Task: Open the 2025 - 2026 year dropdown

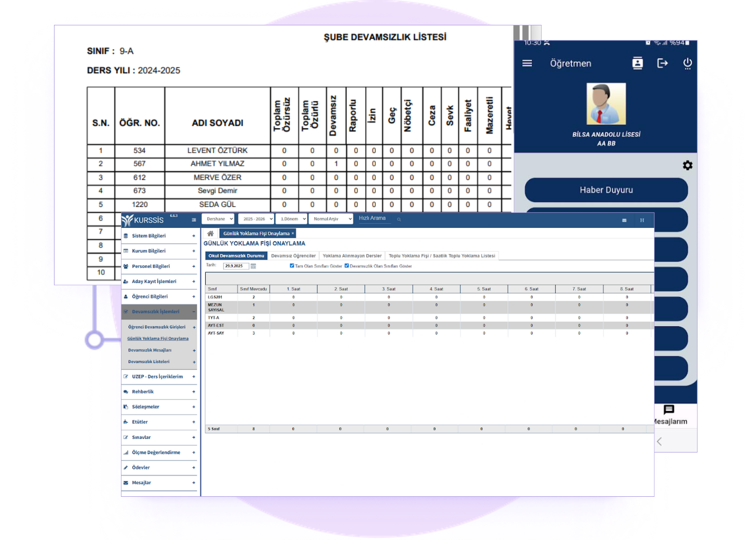Action: pyautogui.click(x=256, y=219)
